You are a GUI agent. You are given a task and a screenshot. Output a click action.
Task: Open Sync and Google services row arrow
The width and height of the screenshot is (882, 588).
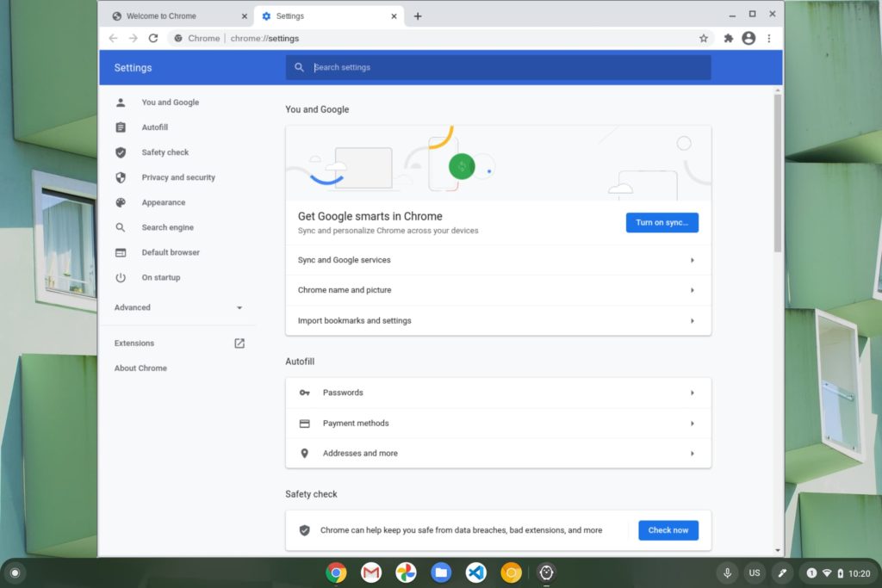692,260
